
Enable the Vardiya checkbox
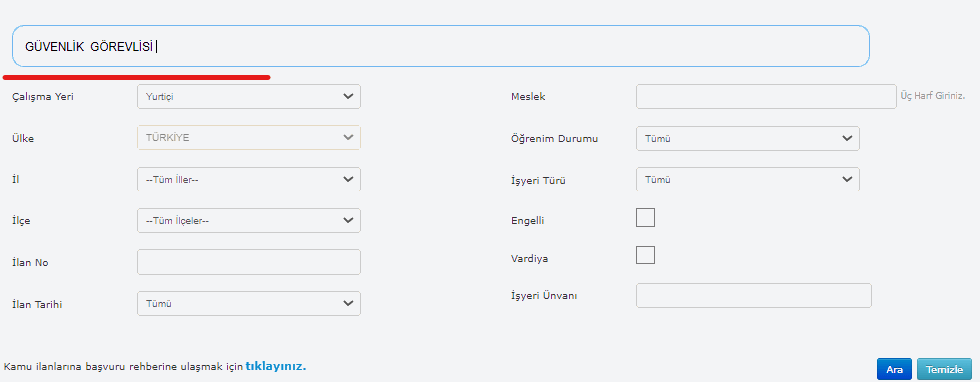point(645,255)
